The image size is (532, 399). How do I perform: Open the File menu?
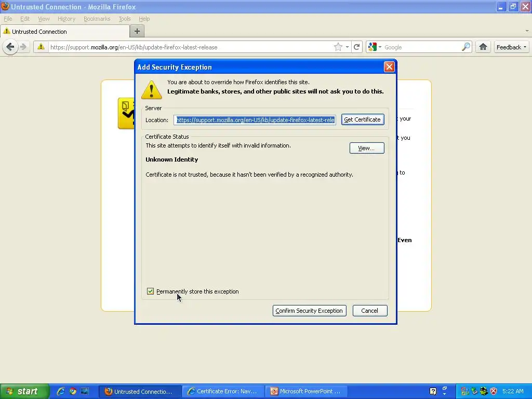[8, 19]
